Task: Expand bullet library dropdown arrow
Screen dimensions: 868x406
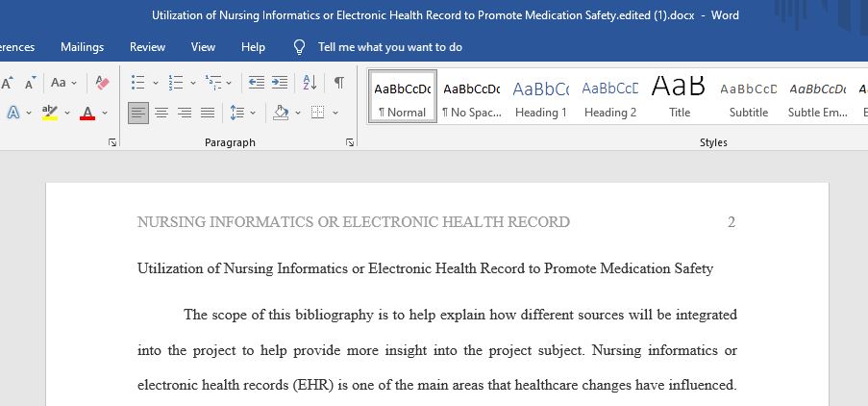Action: (x=156, y=84)
